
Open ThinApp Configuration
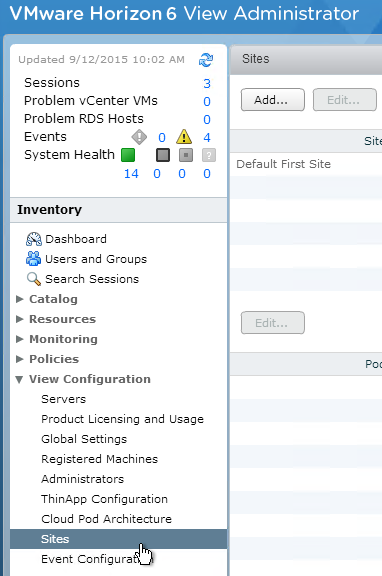(104, 499)
